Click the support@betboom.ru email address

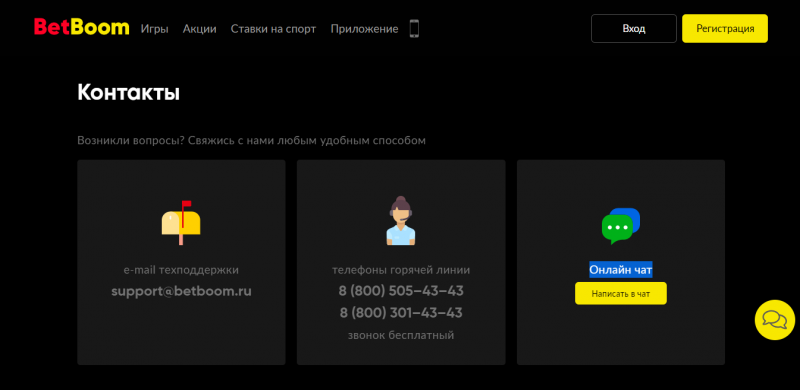(181, 291)
